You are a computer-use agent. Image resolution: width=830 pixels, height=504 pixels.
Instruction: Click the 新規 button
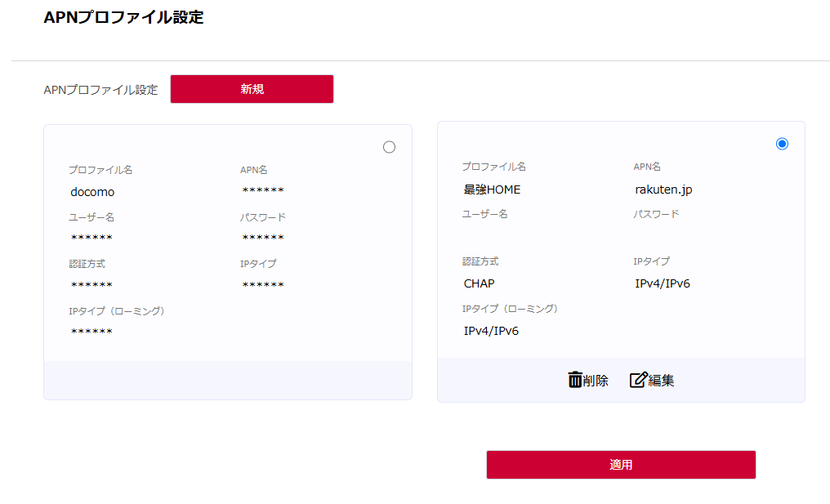(252, 89)
